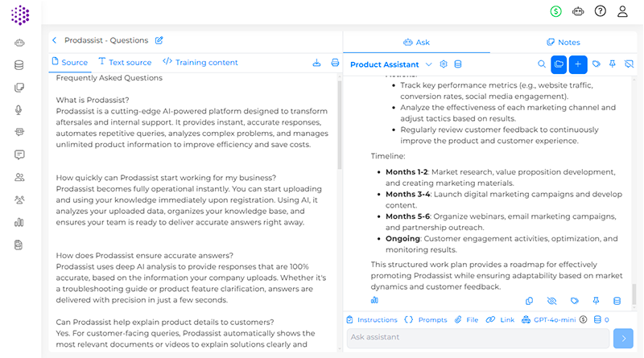The height and width of the screenshot is (358, 644).
Task: Open the help question mark icon
Action: (x=600, y=11)
